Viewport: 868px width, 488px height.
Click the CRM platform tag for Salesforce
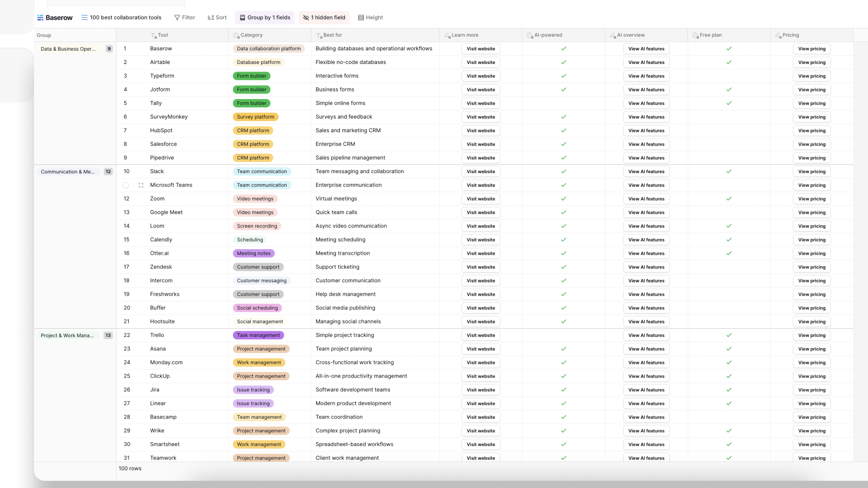pos(253,144)
